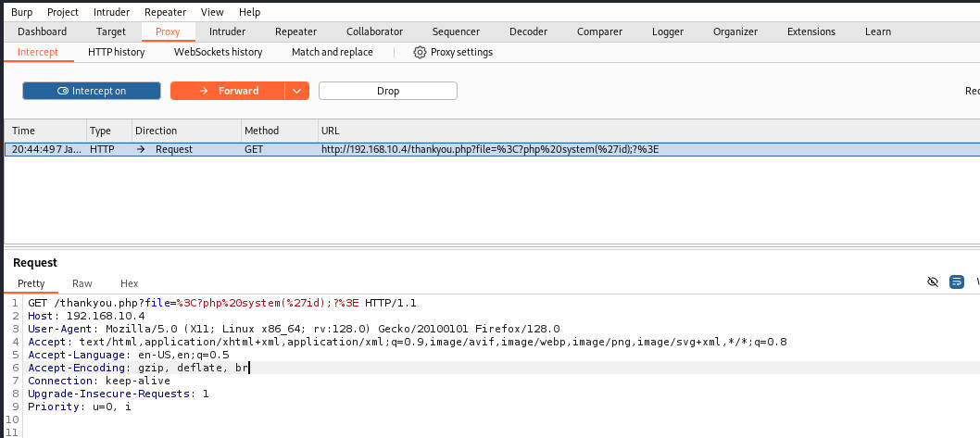Open the Organizer tab
Screen dimensions: 980x438
point(735,31)
